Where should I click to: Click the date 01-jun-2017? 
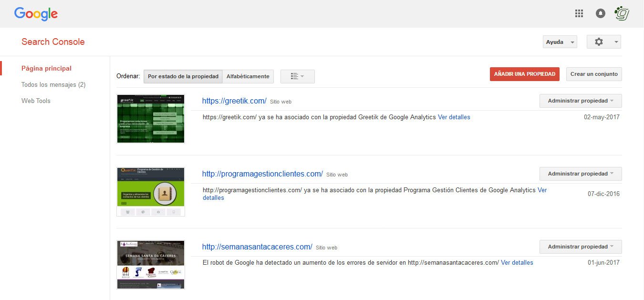[603, 262]
